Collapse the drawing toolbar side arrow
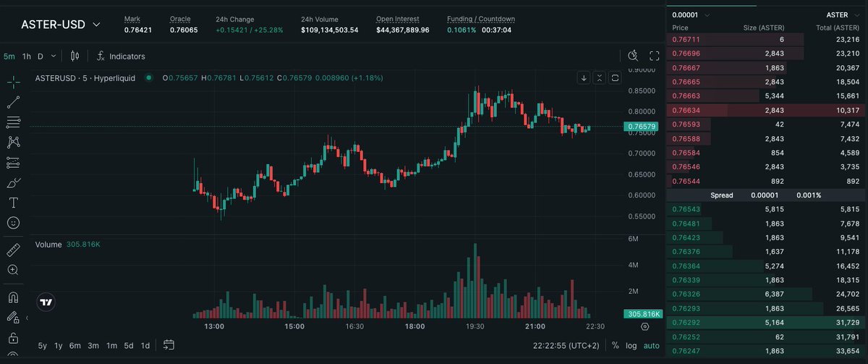 click(x=27, y=318)
